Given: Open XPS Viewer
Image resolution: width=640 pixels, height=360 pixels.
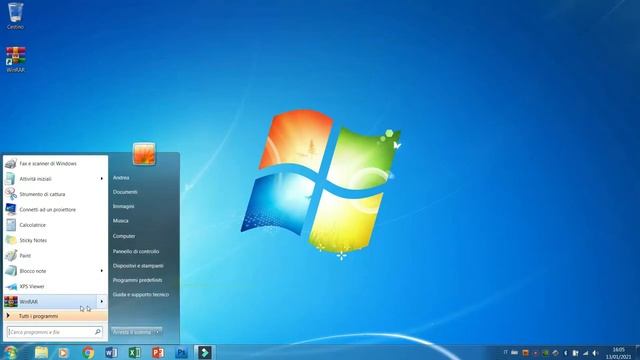Looking at the screenshot, I should (x=55, y=287).
